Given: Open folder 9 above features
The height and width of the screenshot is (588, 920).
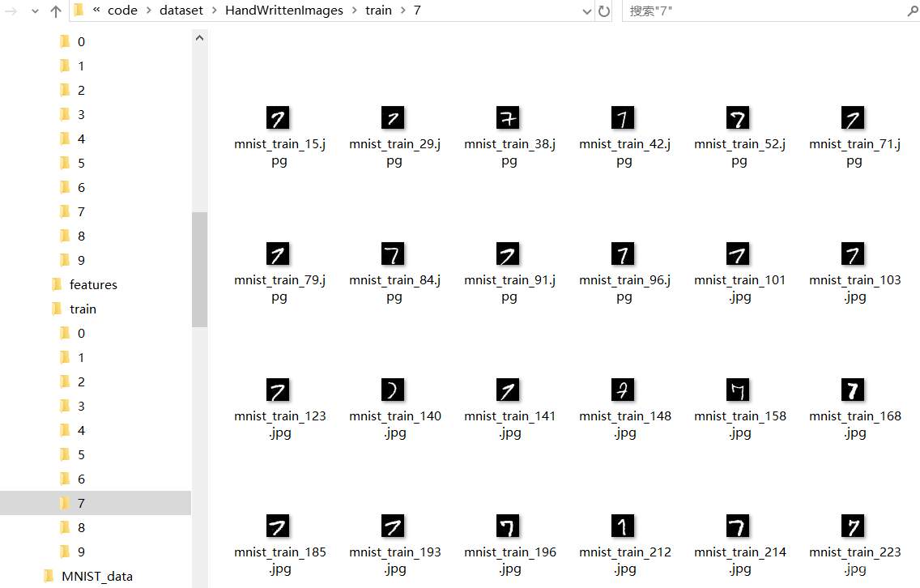Looking at the screenshot, I should (x=81, y=260).
